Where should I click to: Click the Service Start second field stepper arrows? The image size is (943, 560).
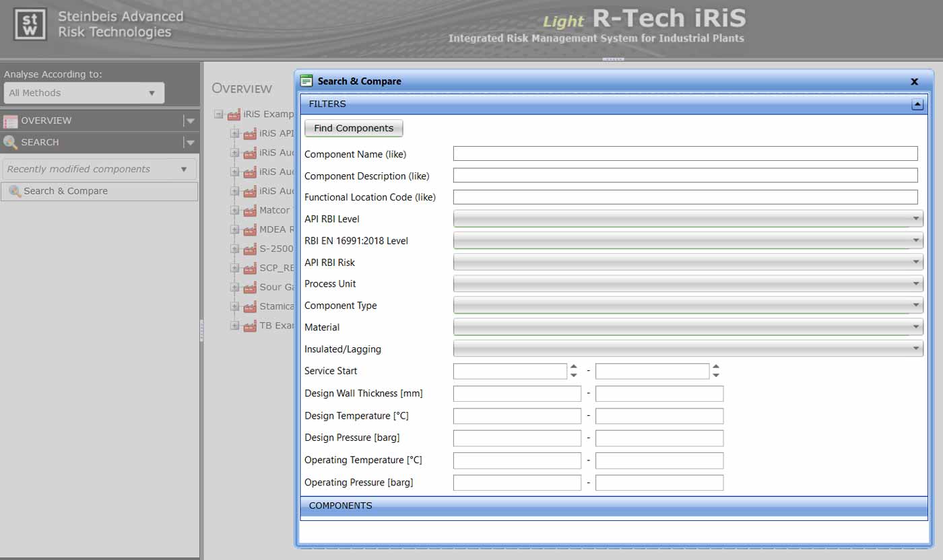tap(716, 371)
